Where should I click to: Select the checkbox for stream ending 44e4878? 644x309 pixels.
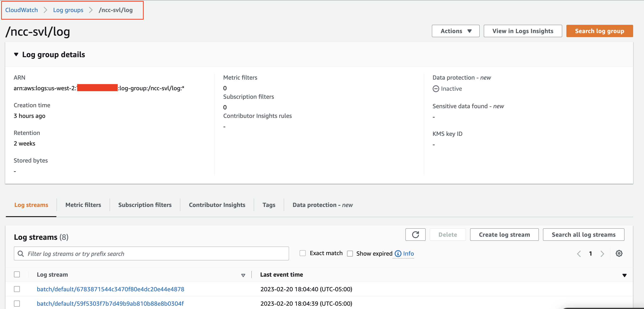coord(17,289)
